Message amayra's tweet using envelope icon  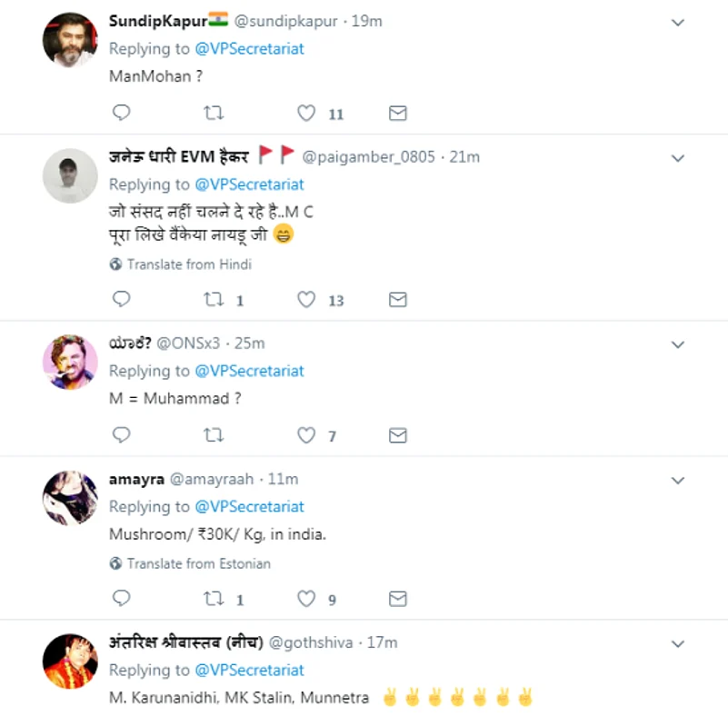pyautogui.click(x=397, y=599)
